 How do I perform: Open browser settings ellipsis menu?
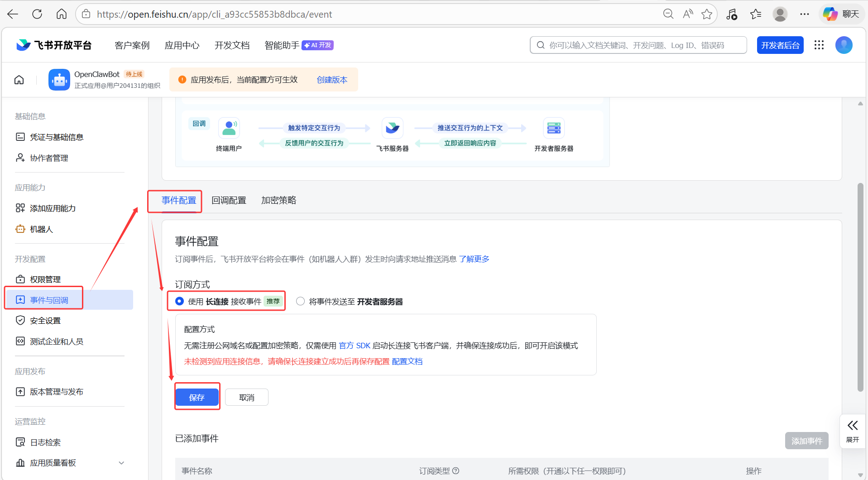[804, 14]
